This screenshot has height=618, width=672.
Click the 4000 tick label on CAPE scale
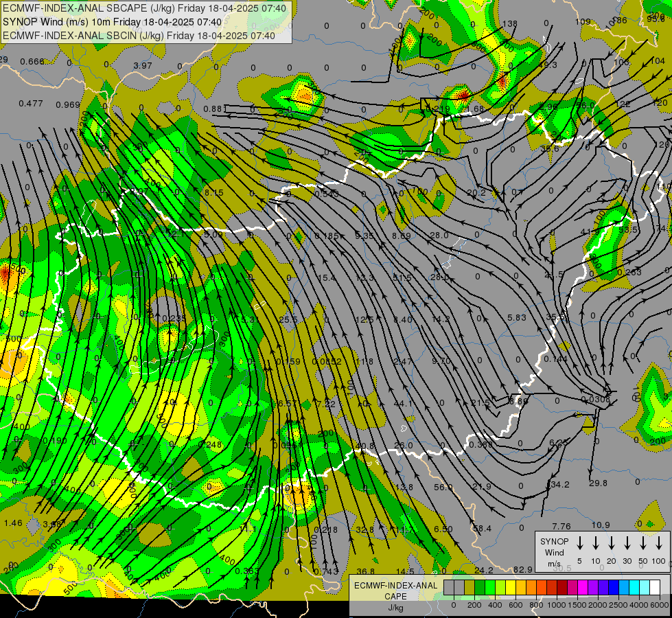(638, 605)
